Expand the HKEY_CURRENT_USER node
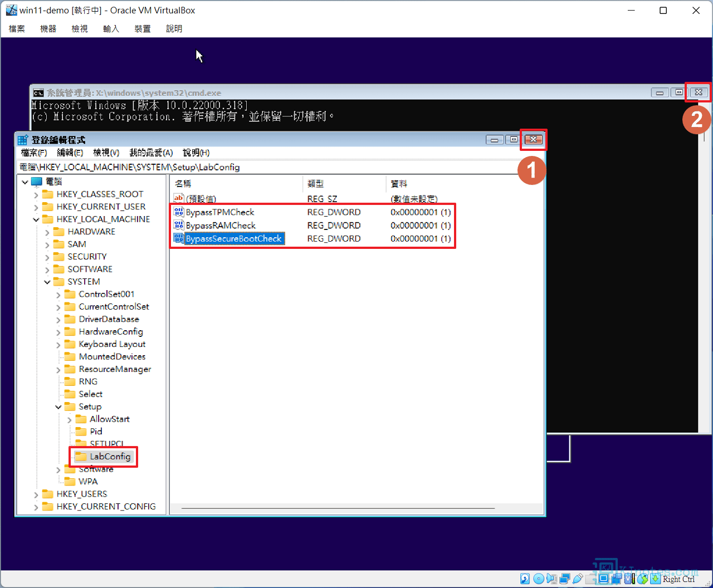Viewport: 713px width, 588px height. click(36, 207)
